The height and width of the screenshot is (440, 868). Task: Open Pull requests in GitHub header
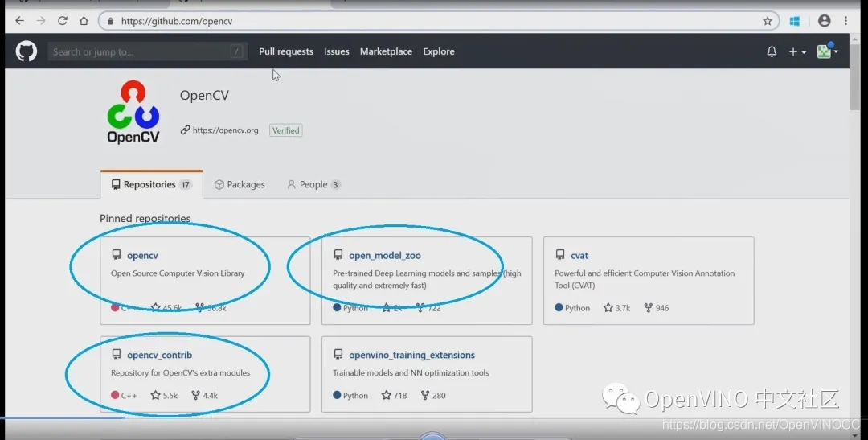point(286,51)
